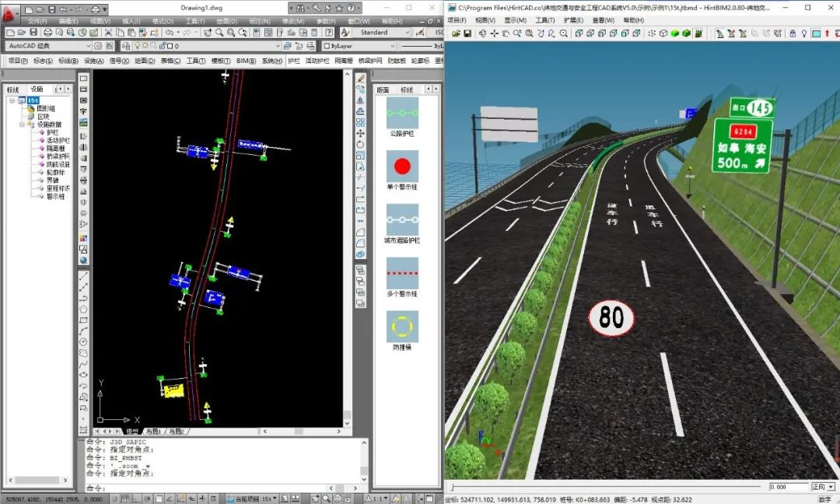Viewport: 840px width, 504px height.
Task: Click the light bulb icon in HintBIM toolbar
Action: tap(804, 33)
